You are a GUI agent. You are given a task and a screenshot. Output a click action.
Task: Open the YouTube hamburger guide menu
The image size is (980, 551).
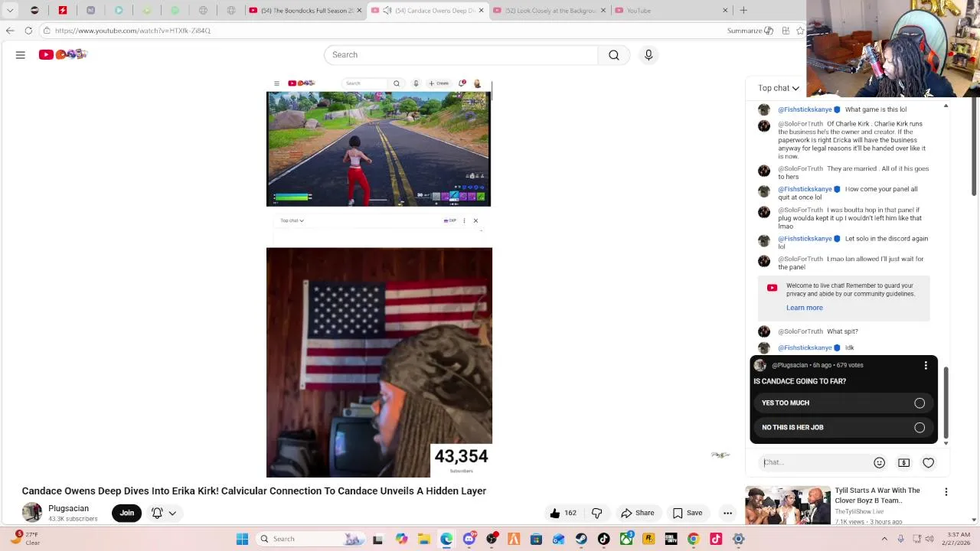(x=21, y=54)
